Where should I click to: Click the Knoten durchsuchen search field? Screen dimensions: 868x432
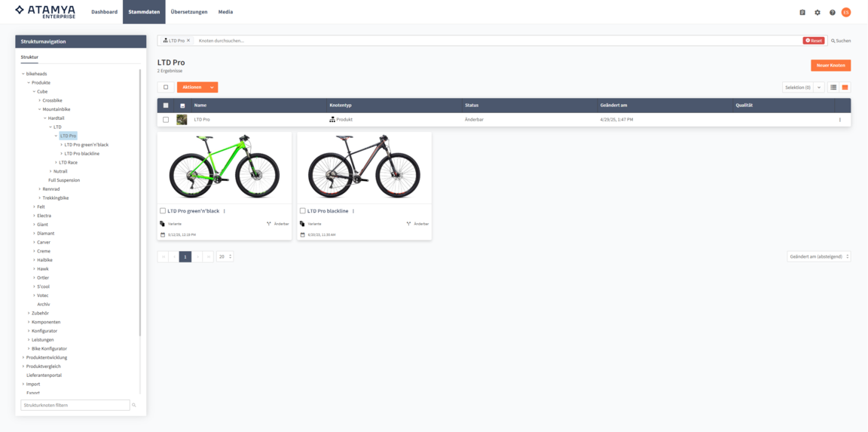tap(498, 41)
